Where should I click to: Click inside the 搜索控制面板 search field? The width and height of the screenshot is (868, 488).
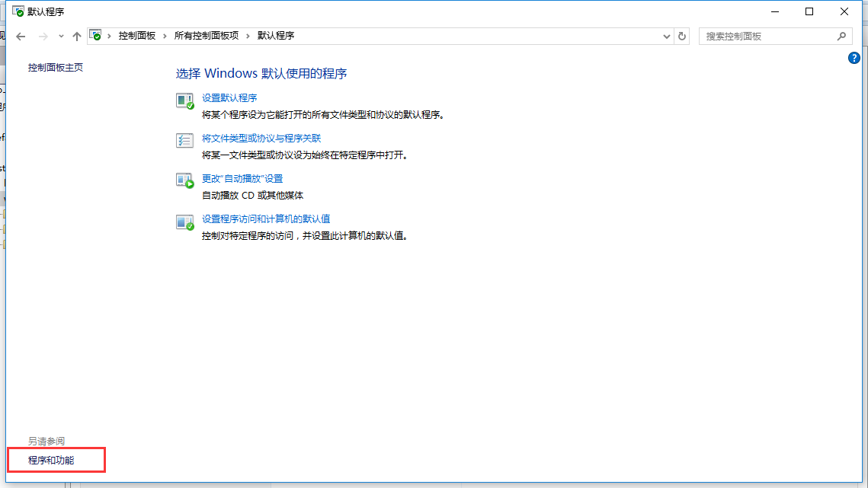point(762,36)
